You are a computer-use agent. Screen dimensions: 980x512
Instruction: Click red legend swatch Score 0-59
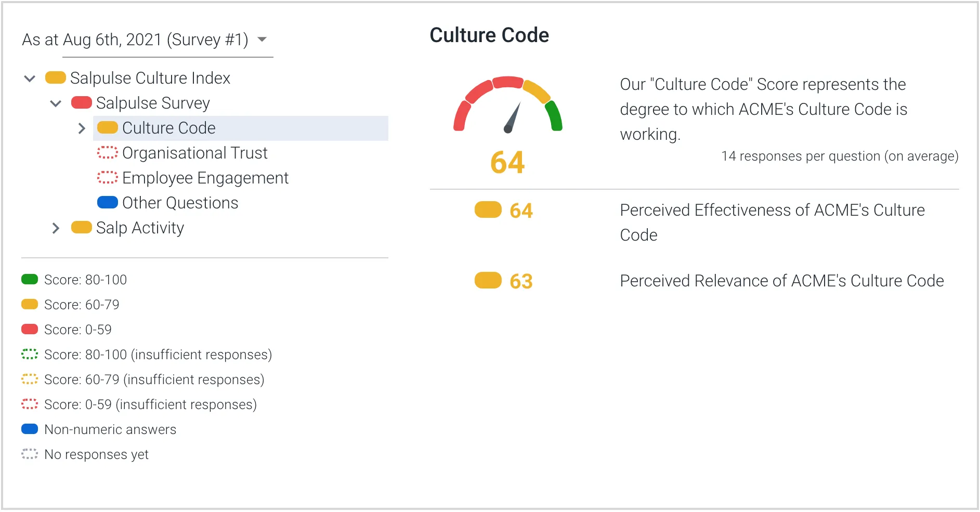coord(30,330)
